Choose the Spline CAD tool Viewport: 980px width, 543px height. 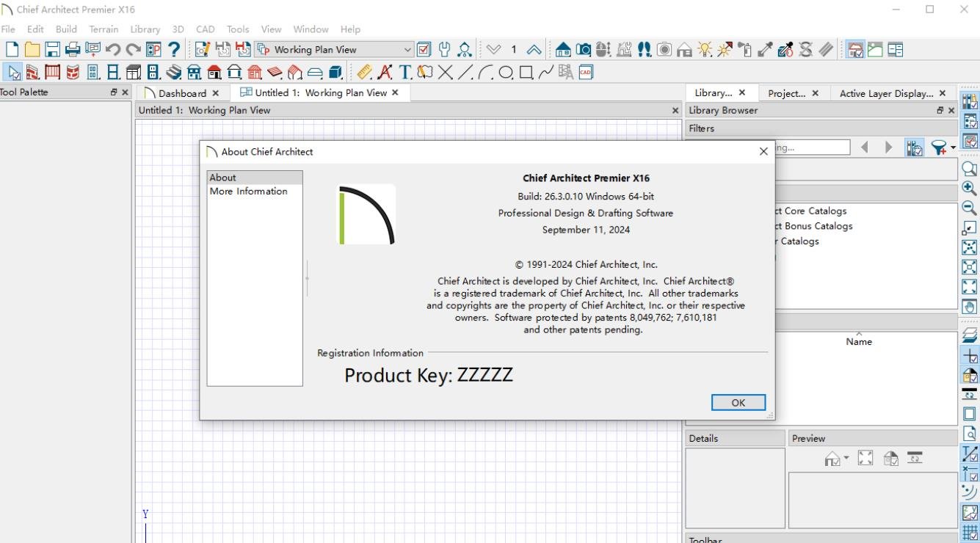(x=545, y=72)
